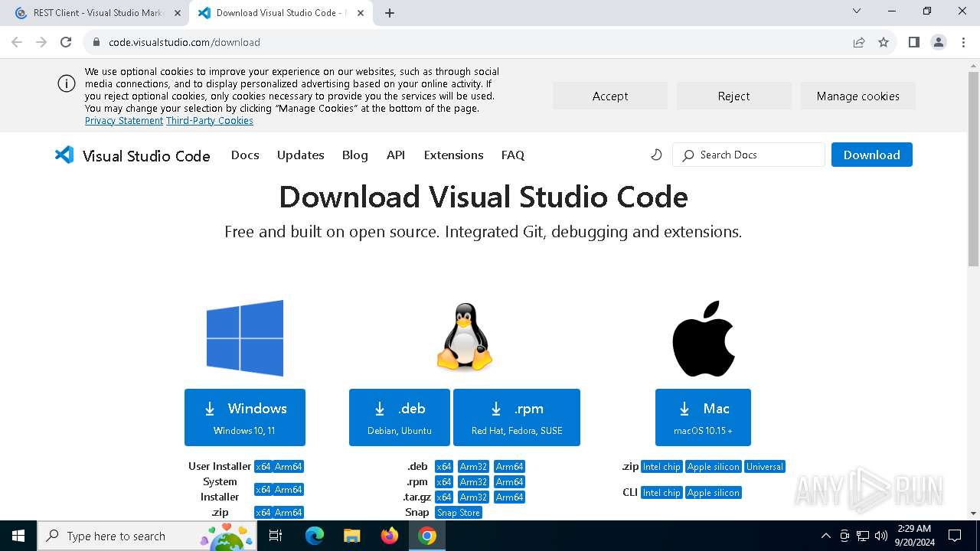Go back using the browser back arrow

(x=17, y=42)
